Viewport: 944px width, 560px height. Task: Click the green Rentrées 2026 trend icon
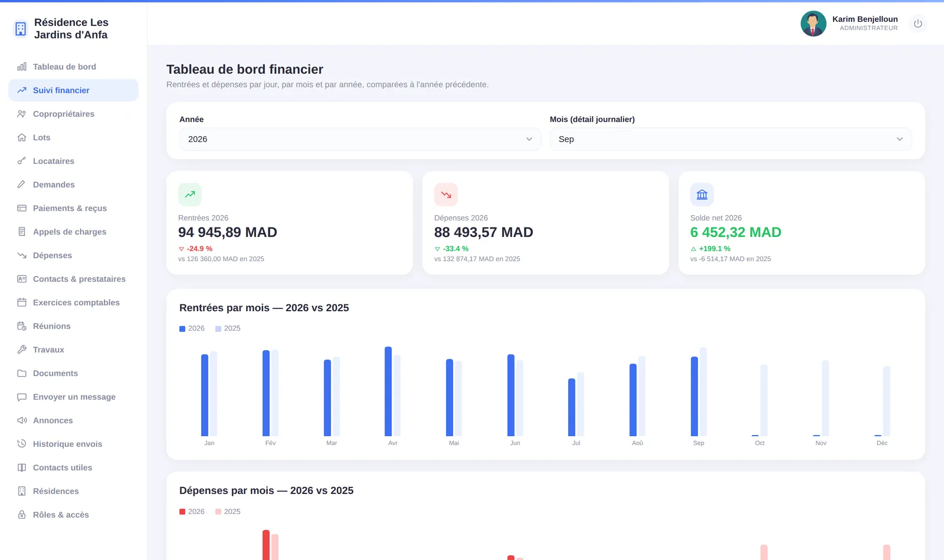pos(190,195)
